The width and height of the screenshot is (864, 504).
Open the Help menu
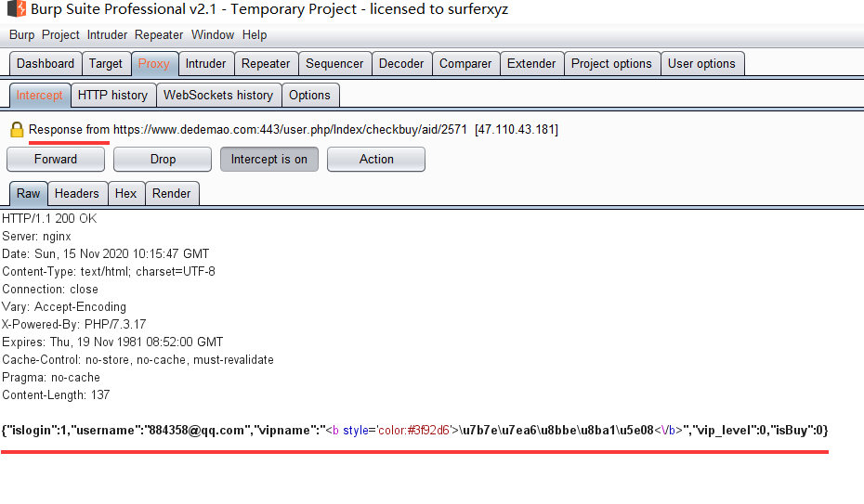click(x=255, y=34)
